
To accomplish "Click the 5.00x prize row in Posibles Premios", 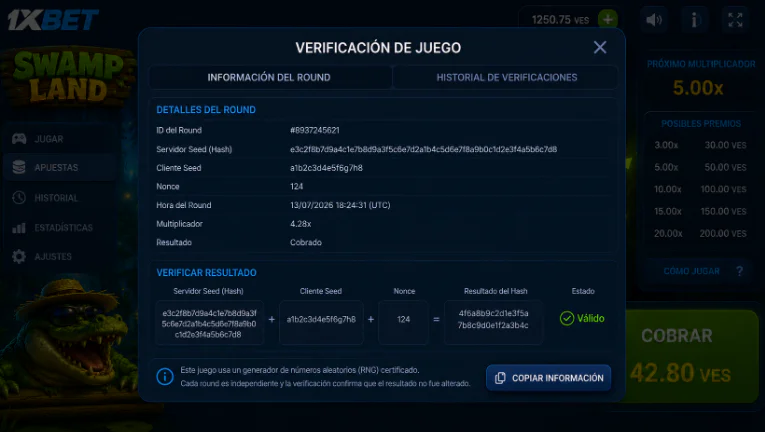I will 700,167.
